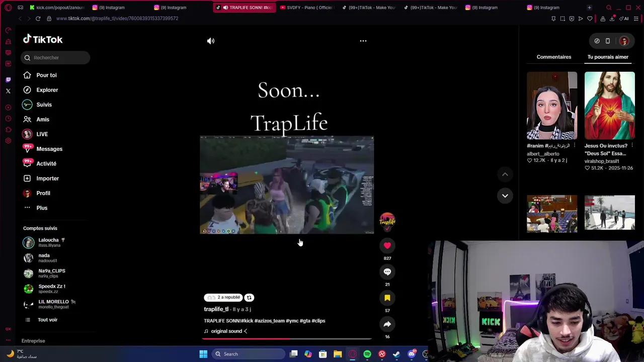Click the taskbar Search box
The width and height of the screenshot is (644, 362).
click(249, 354)
